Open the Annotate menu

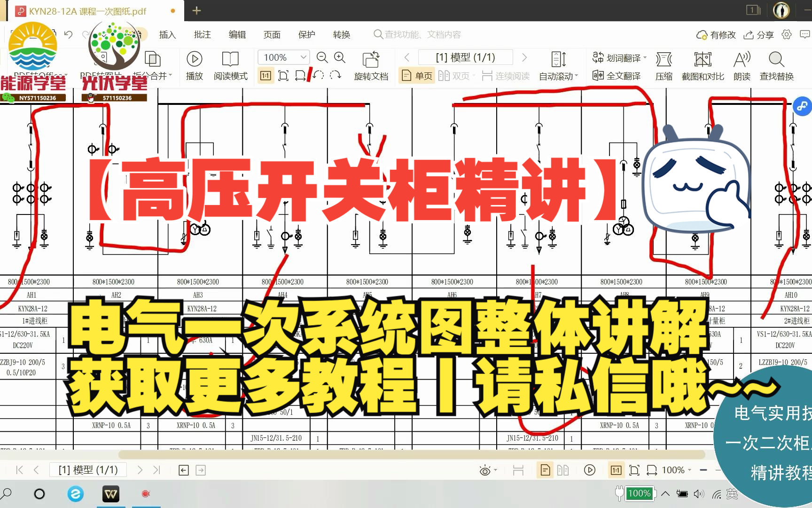(202, 34)
